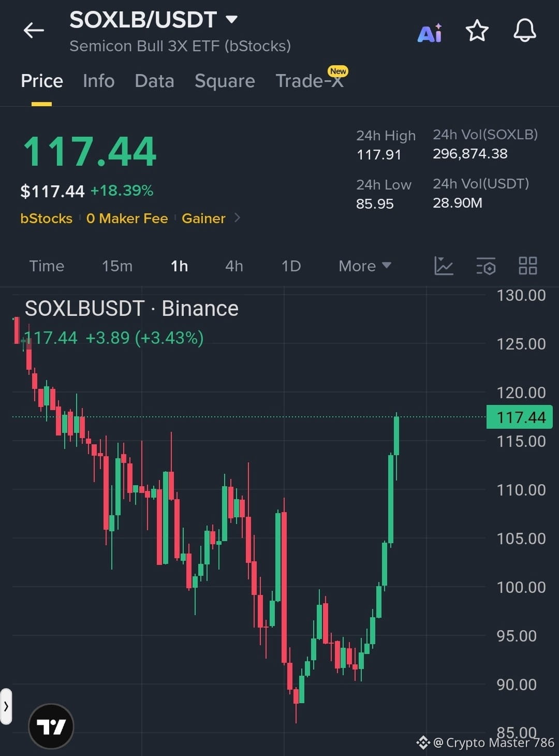
Task: Add SOXLB/USDT to favorites with star
Action: pyautogui.click(x=477, y=31)
